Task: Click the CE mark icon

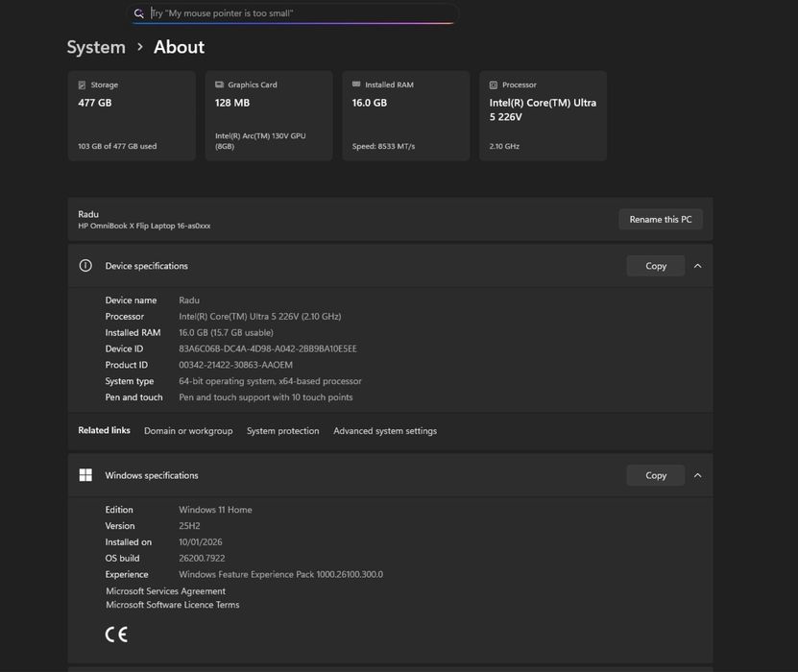Action: coord(116,634)
